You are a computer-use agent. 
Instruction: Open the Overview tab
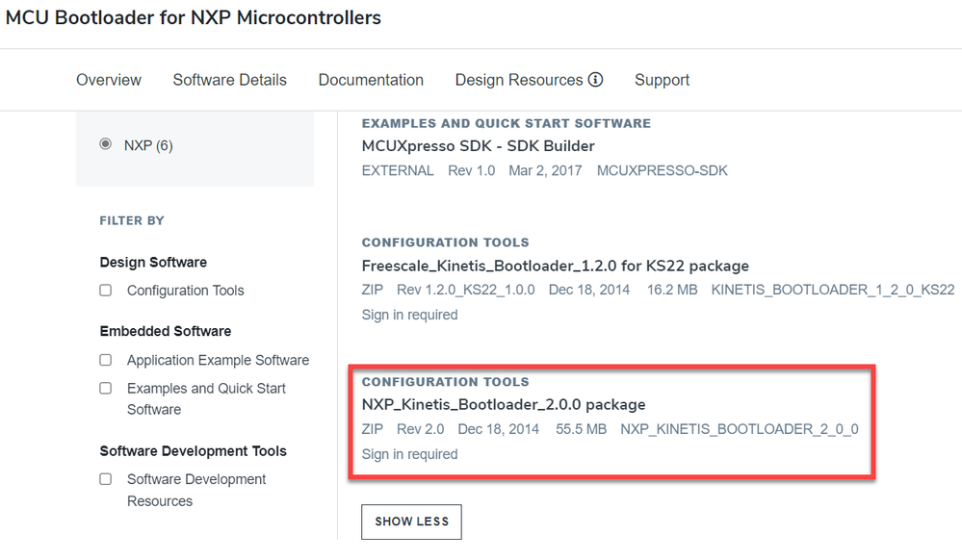point(109,80)
